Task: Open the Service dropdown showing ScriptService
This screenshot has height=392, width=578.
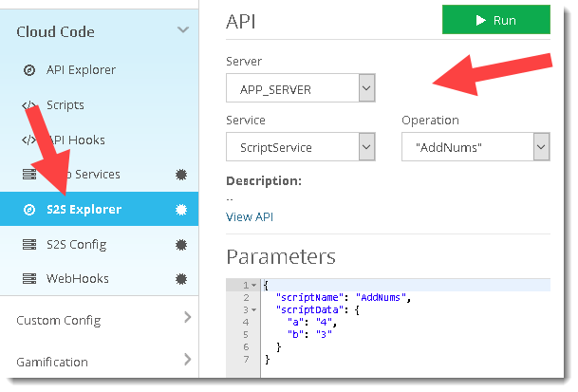Action: 366,147
